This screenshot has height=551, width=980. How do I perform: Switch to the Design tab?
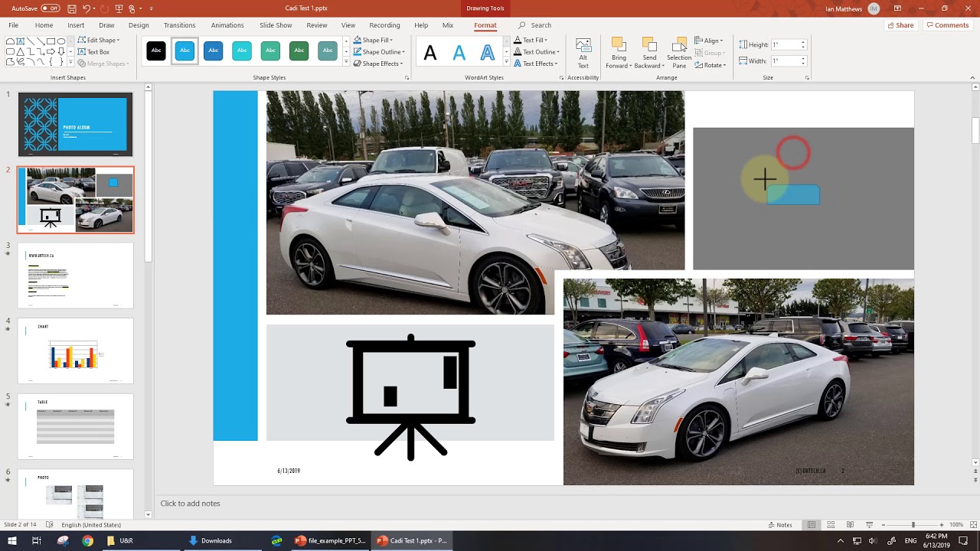139,25
